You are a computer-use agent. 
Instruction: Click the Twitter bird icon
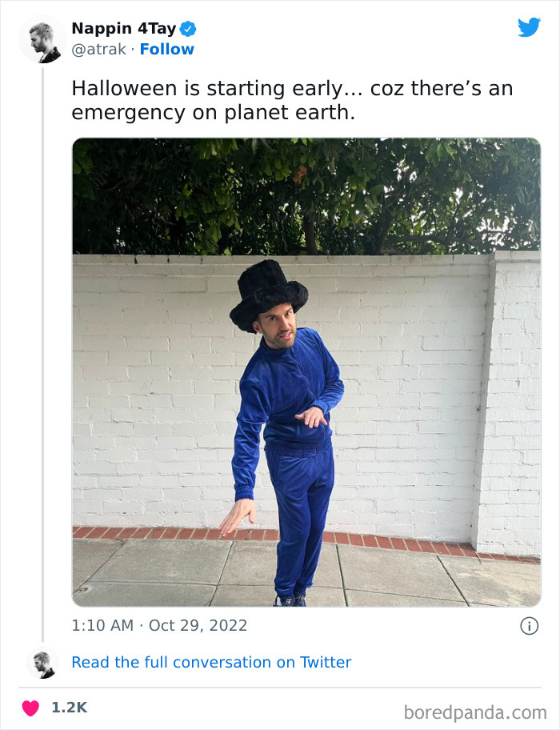530,27
